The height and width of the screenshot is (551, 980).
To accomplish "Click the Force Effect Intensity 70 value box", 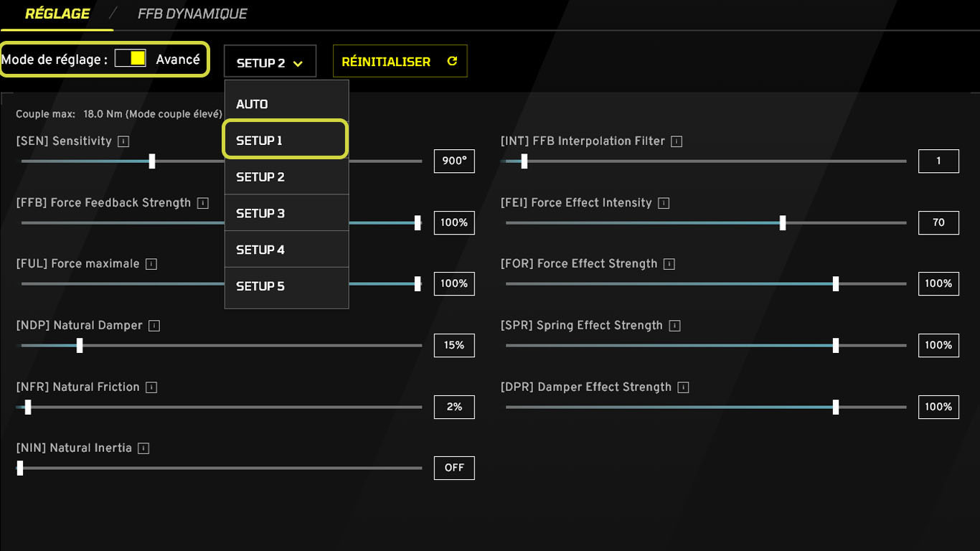I will 938,222.
